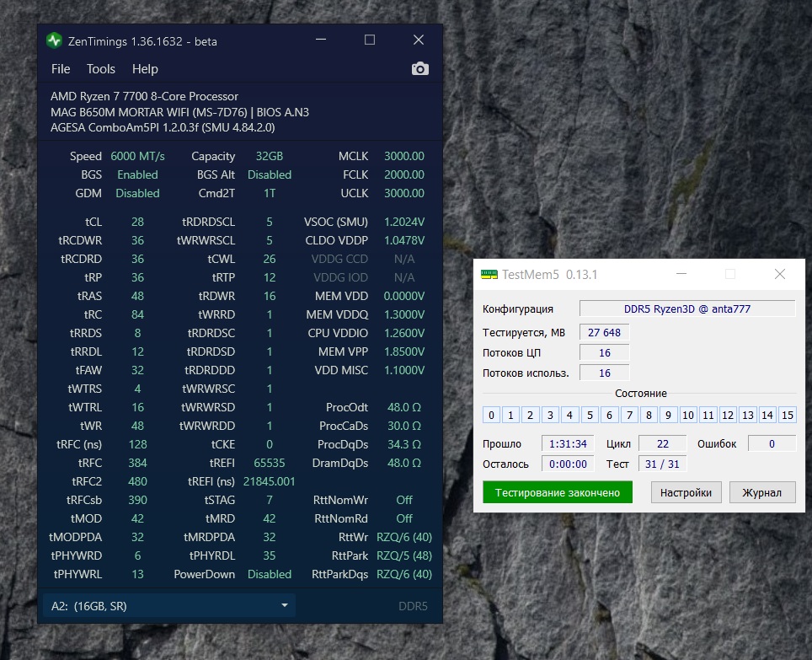This screenshot has width=812, height=660.
Task: Click the tested memory value 27 648
Action: [604, 333]
